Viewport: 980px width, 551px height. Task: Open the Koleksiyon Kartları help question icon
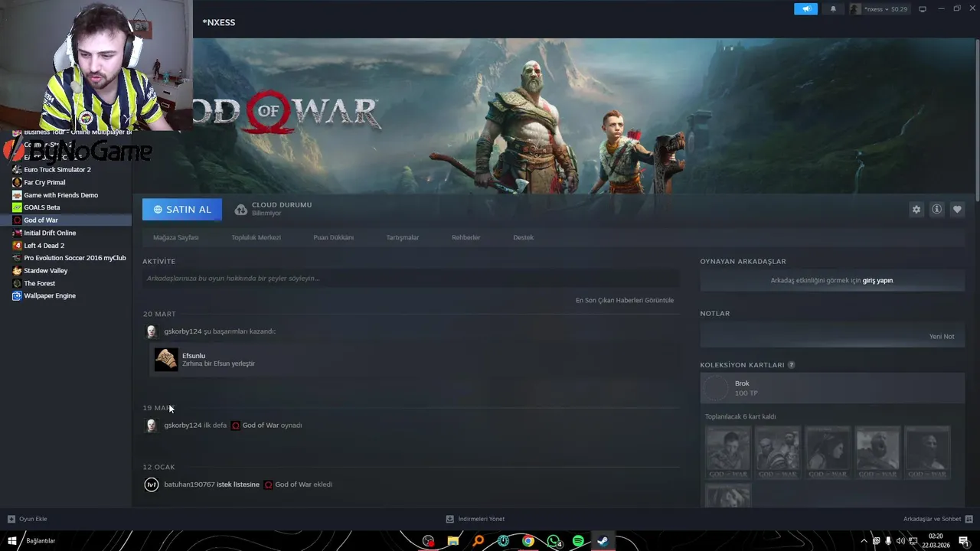click(x=792, y=365)
